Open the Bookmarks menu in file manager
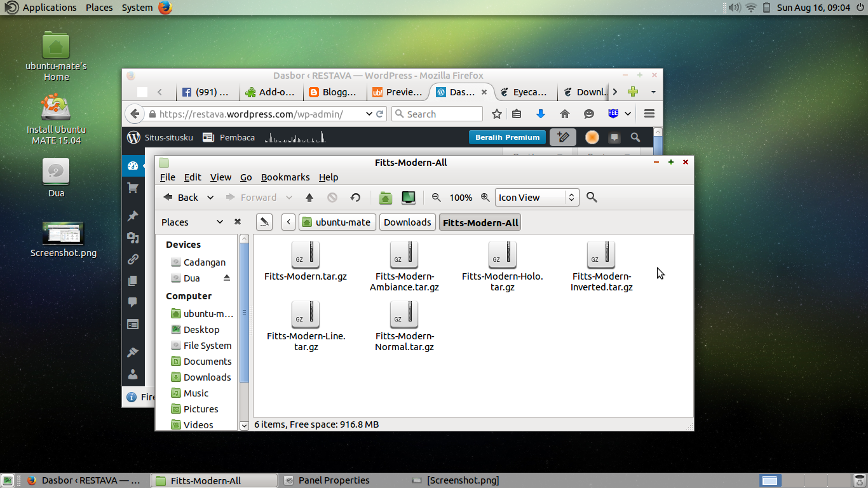Viewport: 868px width, 488px height. point(285,177)
